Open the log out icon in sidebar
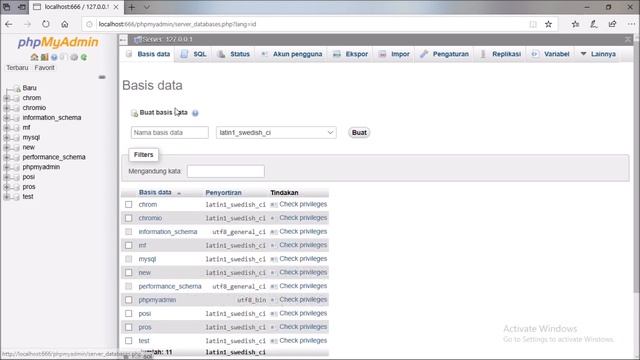 [x=44, y=57]
